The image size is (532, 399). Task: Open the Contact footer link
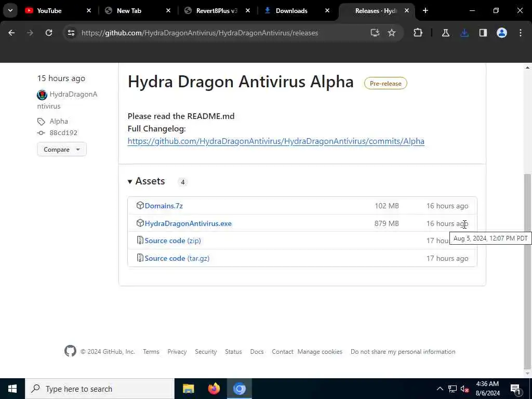tap(283, 352)
